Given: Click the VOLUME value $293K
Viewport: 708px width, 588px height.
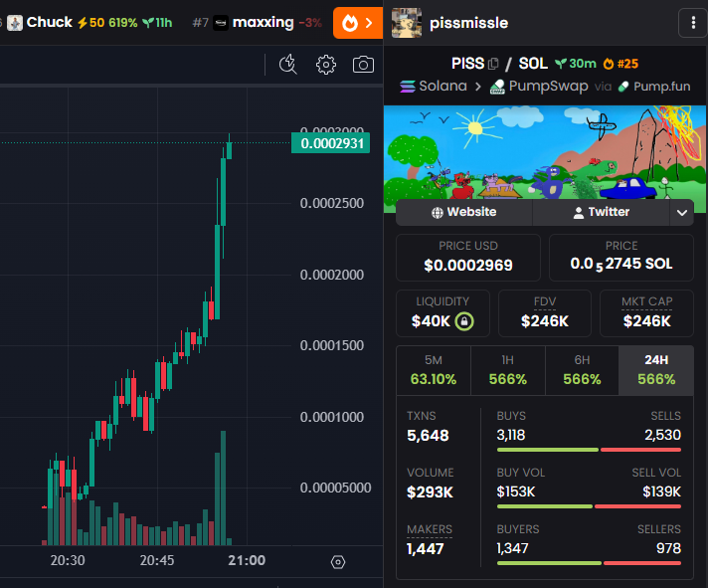Looking at the screenshot, I should pos(430,492).
